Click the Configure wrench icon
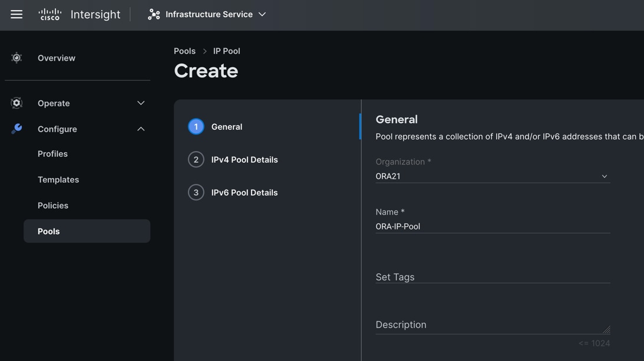 pyautogui.click(x=16, y=129)
